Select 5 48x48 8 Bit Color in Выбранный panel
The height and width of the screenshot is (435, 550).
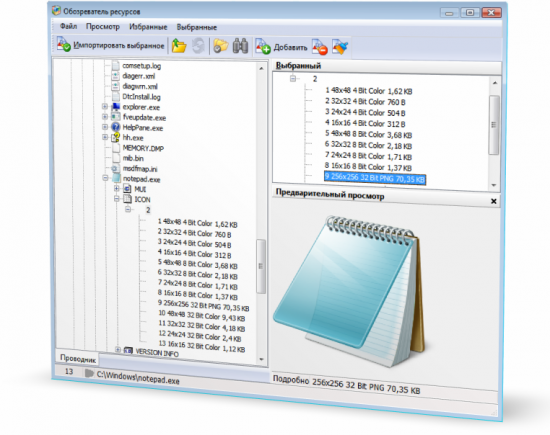(368, 134)
